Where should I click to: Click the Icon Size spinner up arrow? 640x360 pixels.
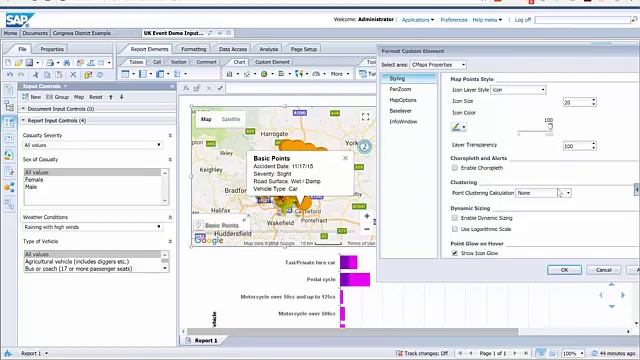[x=593, y=100]
